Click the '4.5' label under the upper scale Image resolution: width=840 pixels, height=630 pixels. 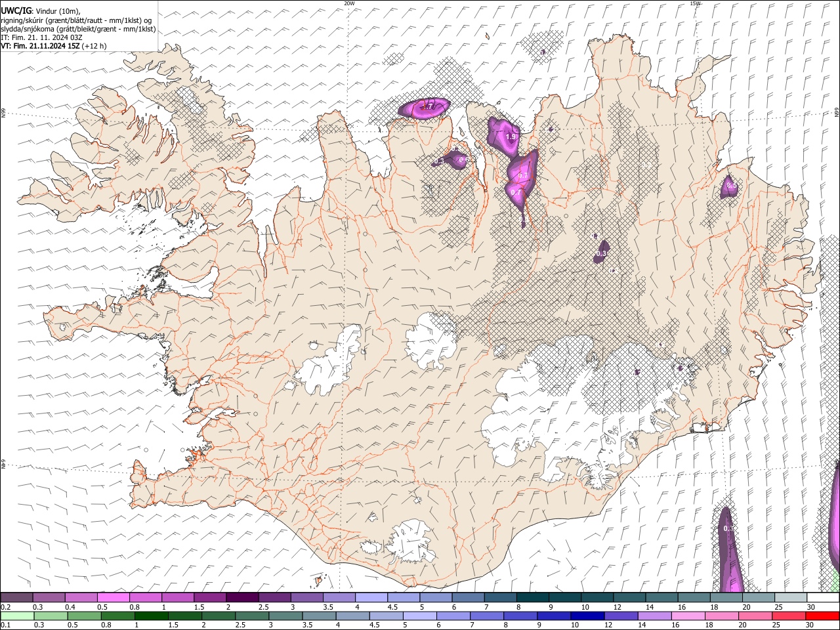pos(392,607)
